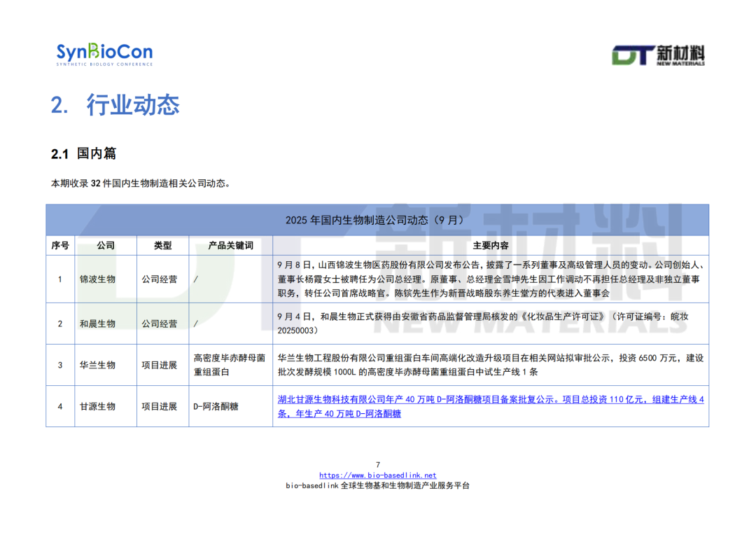Click the sentence 本期收录32件国内生物制造相关公司动态
This screenshot has height=535, width=756.
point(140,183)
